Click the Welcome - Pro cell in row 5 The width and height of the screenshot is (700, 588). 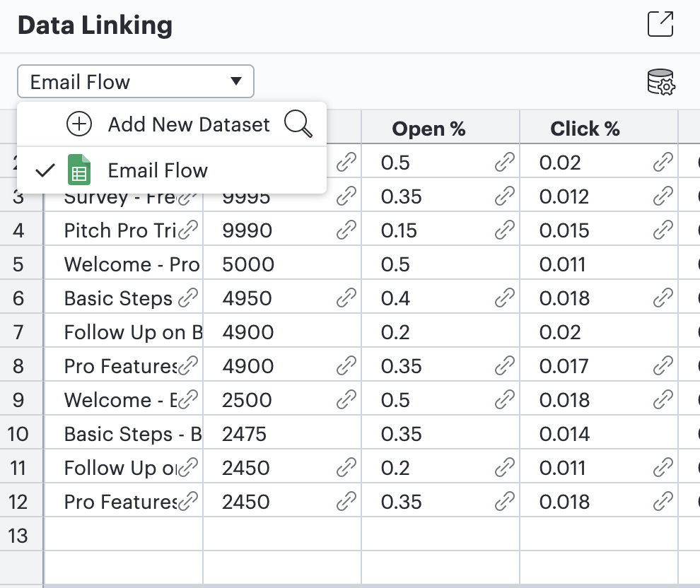(124, 264)
